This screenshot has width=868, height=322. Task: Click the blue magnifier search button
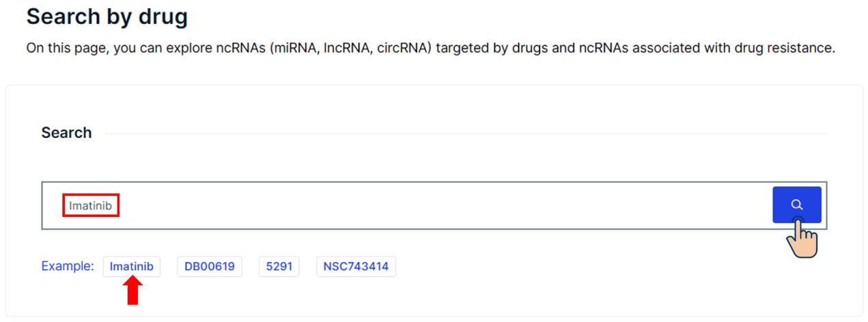coord(797,205)
